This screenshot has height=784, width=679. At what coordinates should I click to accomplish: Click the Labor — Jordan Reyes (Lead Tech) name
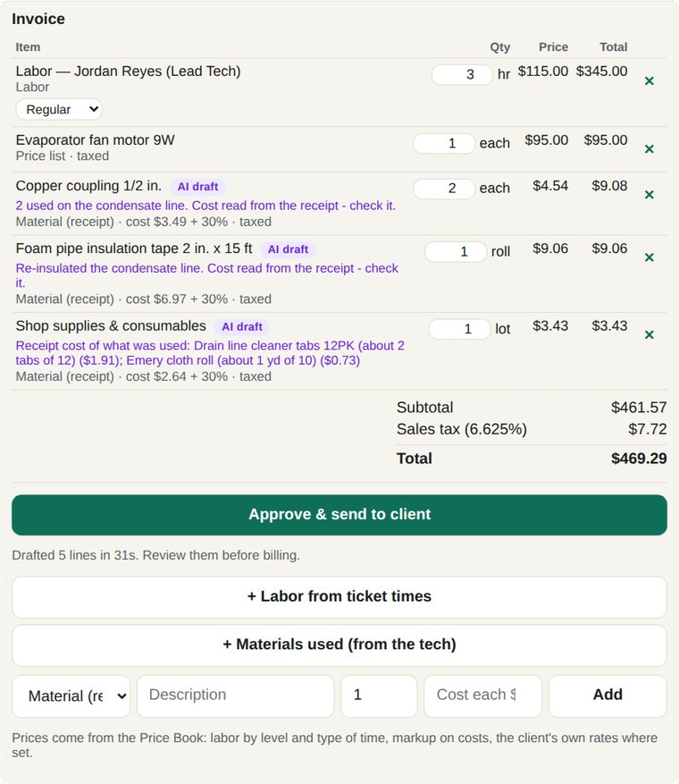click(128, 72)
